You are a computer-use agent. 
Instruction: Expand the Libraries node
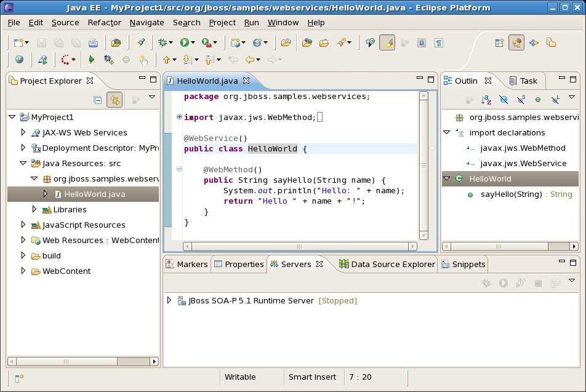pos(34,209)
